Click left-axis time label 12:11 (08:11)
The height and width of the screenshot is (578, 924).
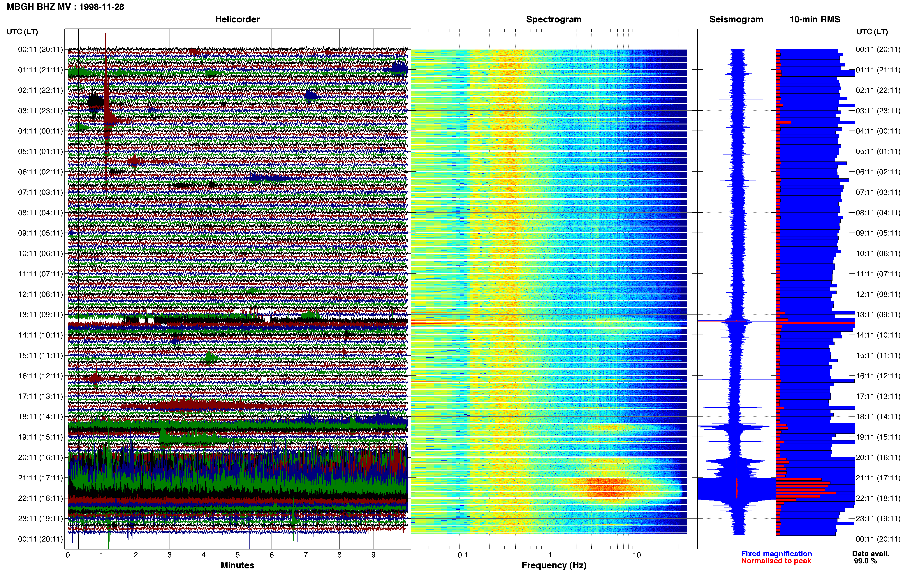[41, 294]
